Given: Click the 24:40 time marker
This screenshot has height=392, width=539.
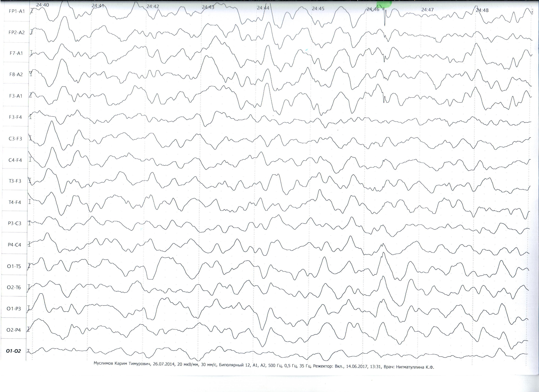Looking at the screenshot, I should coord(43,5).
